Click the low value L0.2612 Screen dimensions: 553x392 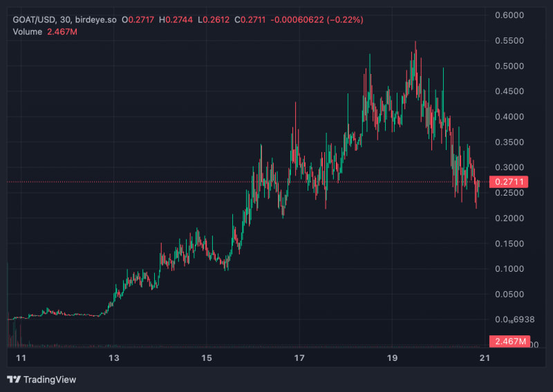pos(214,20)
